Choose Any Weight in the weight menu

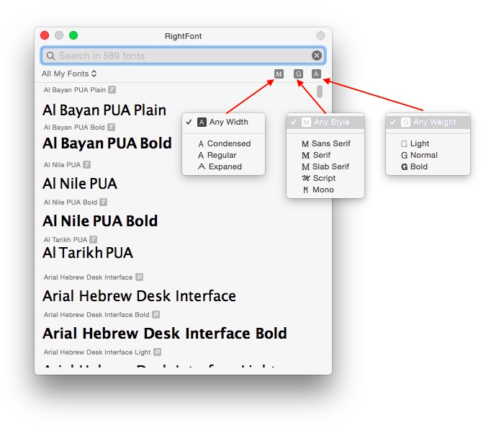point(428,122)
